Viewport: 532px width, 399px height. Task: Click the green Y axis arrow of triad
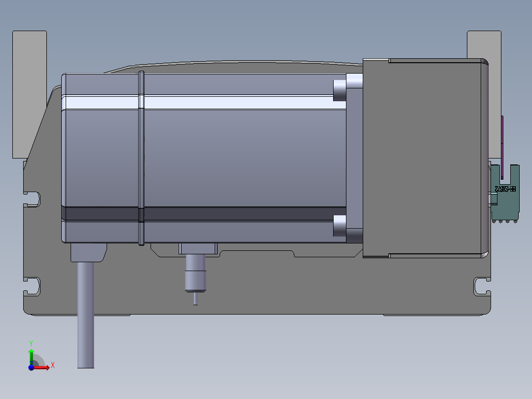(31, 356)
